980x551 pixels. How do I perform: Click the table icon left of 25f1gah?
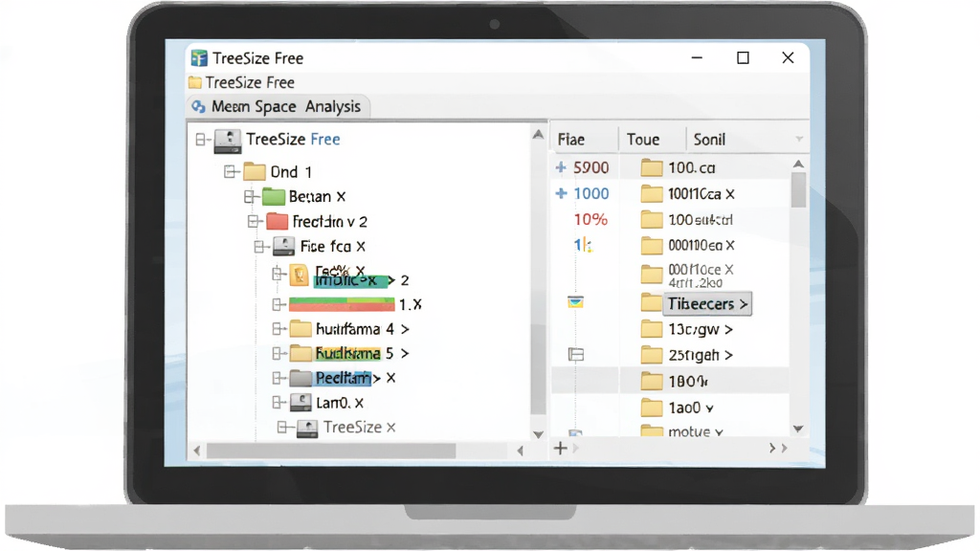point(575,355)
